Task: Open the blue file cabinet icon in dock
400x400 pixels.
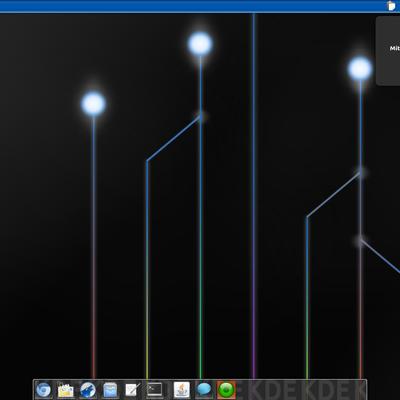Action: click(110, 390)
